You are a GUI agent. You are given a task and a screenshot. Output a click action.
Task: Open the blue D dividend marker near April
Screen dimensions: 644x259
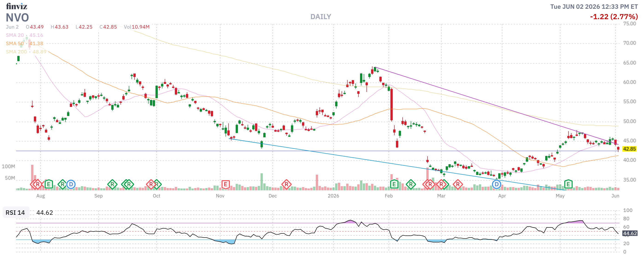[497, 185]
